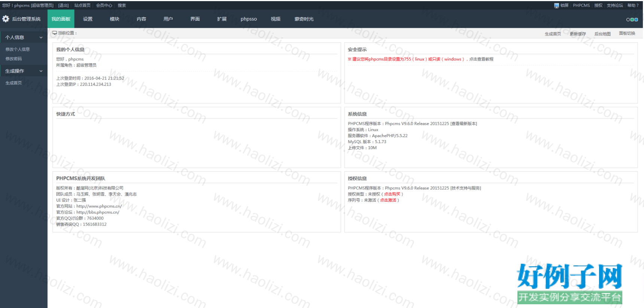
Task: Click the 点击查看教程 security tutorial link
Action: 481,59
